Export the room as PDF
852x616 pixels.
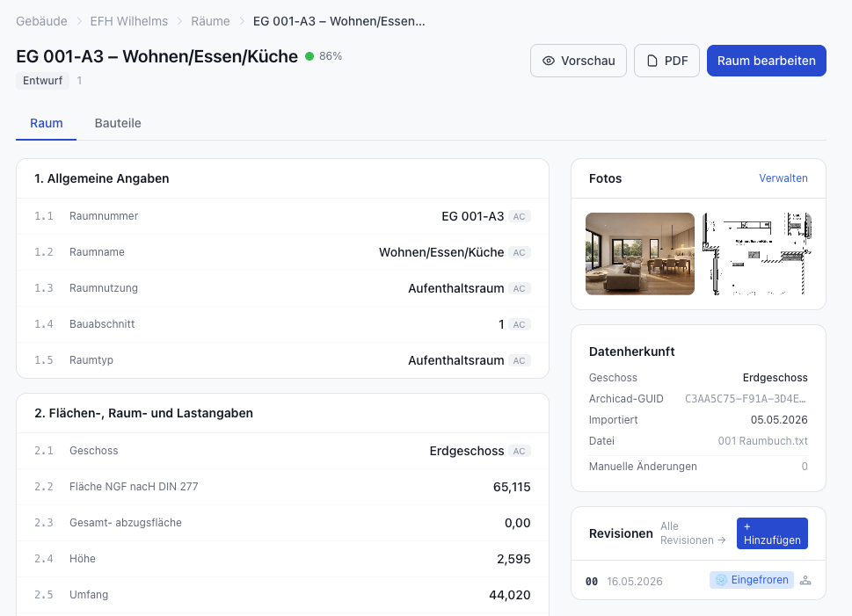point(666,61)
